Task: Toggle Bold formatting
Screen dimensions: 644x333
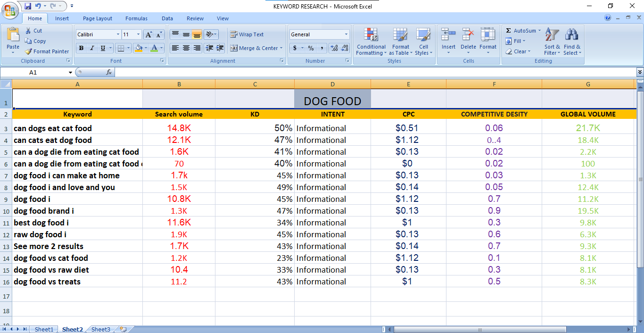Action: coord(81,48)
